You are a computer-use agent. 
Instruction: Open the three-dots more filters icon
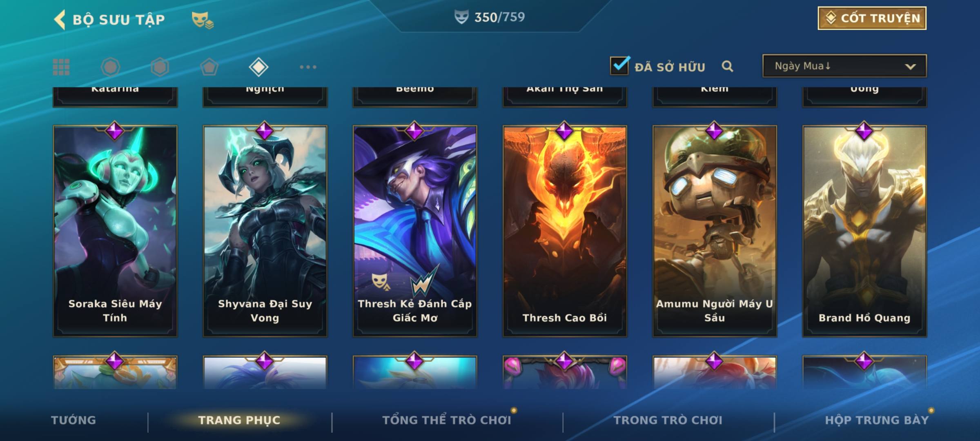coord(308,67)
